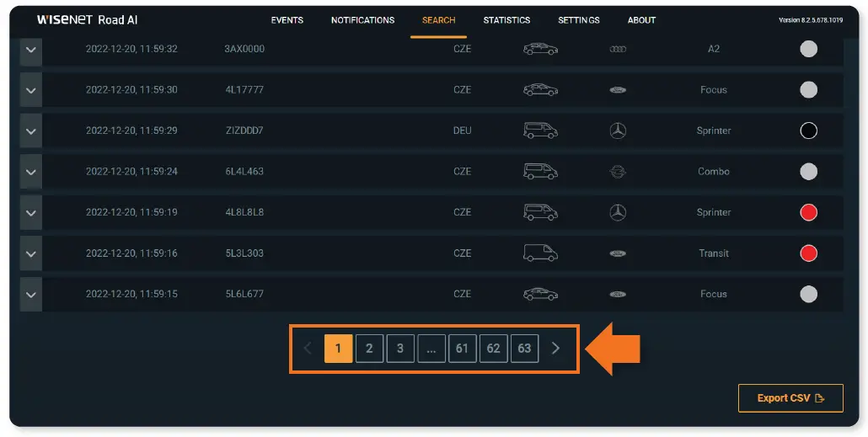
Task: Click the DEU country code
Action: [x=463, y=131]
